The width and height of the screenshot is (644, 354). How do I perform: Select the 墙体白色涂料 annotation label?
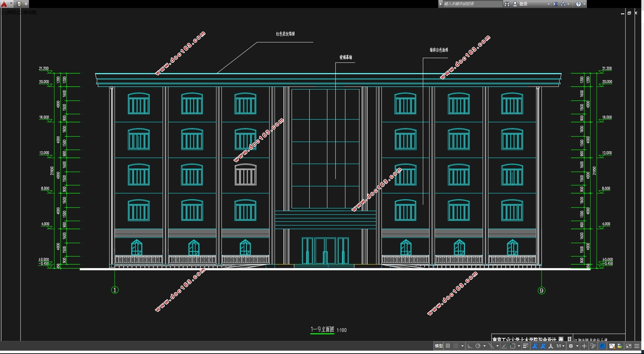coord(439,50)
